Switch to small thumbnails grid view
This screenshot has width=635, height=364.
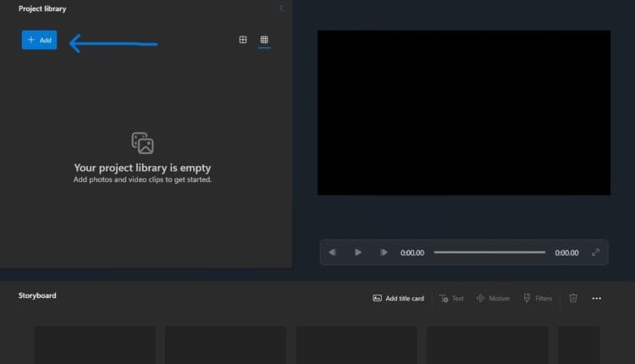[x=264, y=40]
